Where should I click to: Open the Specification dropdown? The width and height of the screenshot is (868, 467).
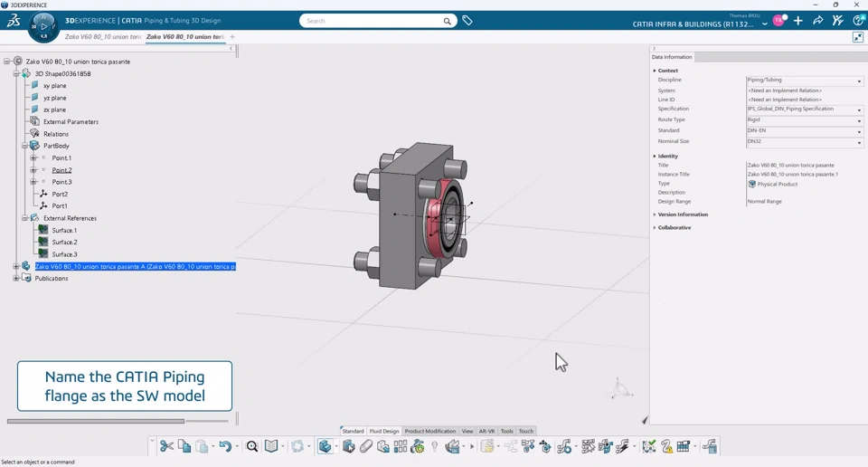805,110
